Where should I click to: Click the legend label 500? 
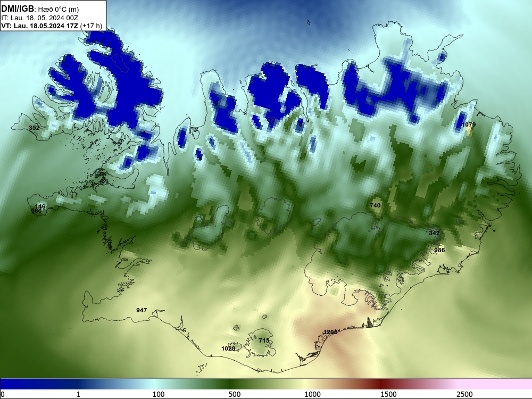coord(235,394)
